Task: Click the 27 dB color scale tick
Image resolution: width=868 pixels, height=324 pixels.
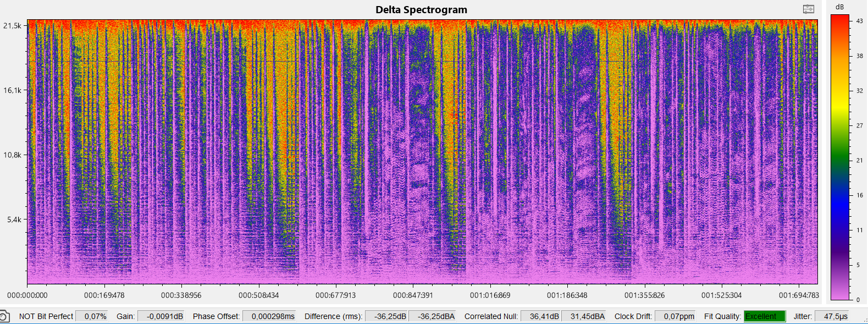Action: 860,126
